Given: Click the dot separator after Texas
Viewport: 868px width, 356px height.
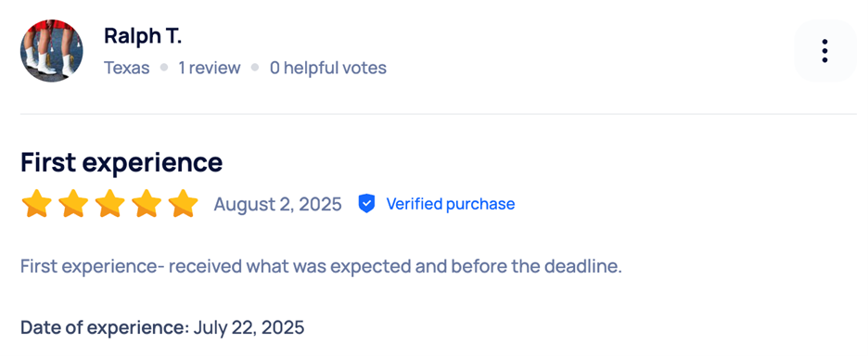Looking at the screenshot, I should [164, 68].
